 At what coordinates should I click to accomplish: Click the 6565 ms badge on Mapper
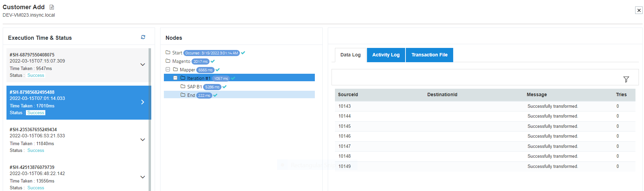click(x=205, y=70)
